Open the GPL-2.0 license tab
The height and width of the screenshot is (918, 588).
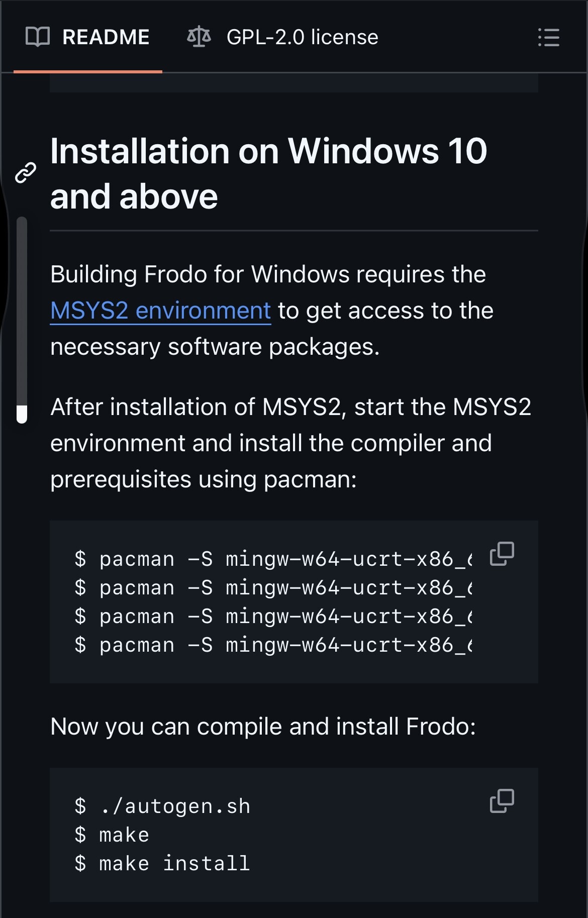282,37
